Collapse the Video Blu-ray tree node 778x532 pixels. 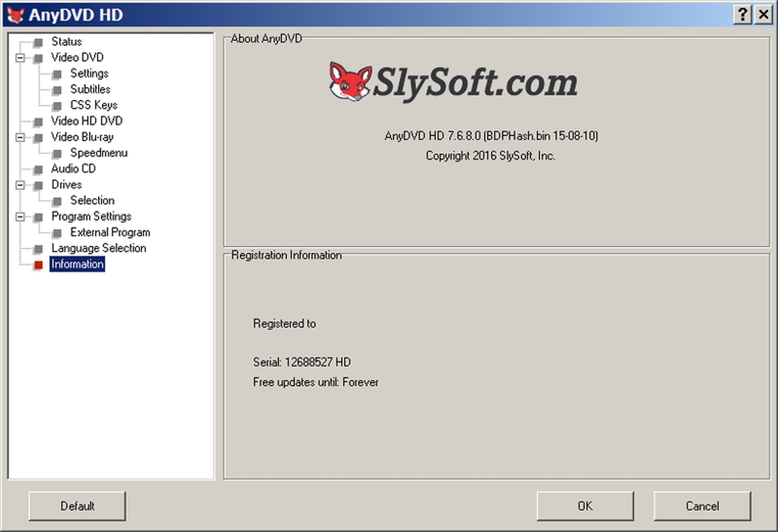pyautogui.click(x=20, y=138)
